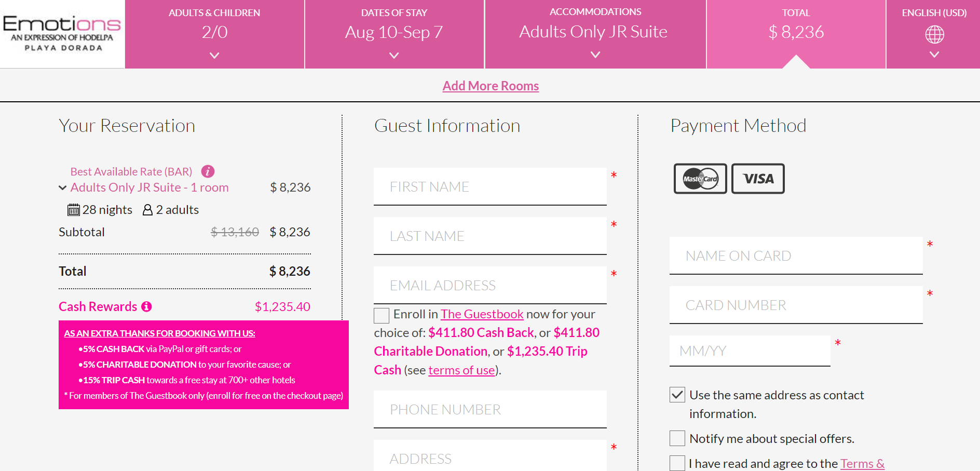Click the 2 adults person icon
This screenshot has height=471, width=980.
[148, 210]
